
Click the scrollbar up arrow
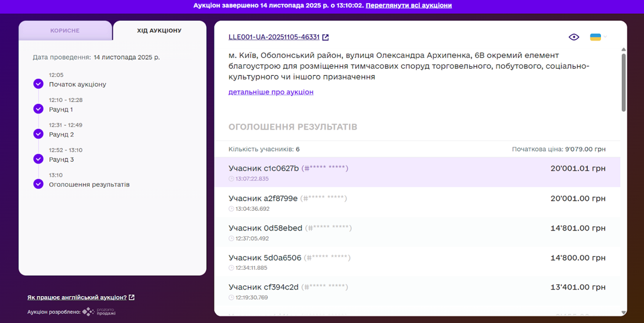[x=624, y=50]
